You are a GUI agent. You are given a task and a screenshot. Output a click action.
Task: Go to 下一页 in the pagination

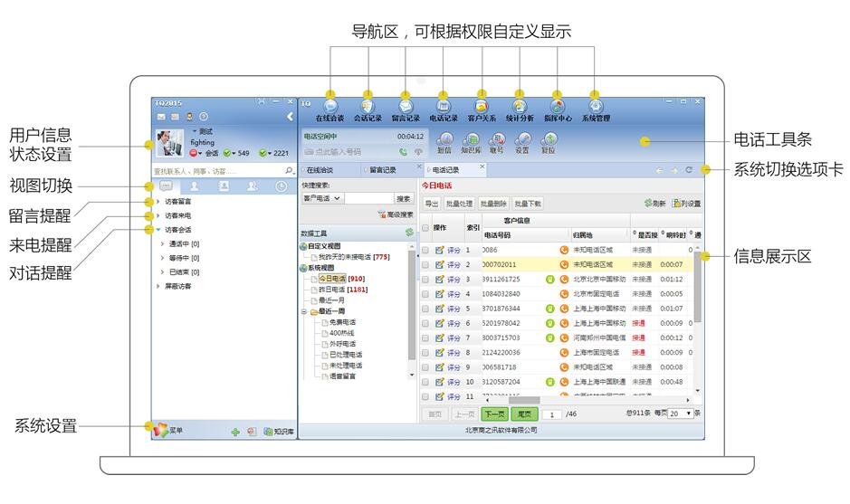492,414
